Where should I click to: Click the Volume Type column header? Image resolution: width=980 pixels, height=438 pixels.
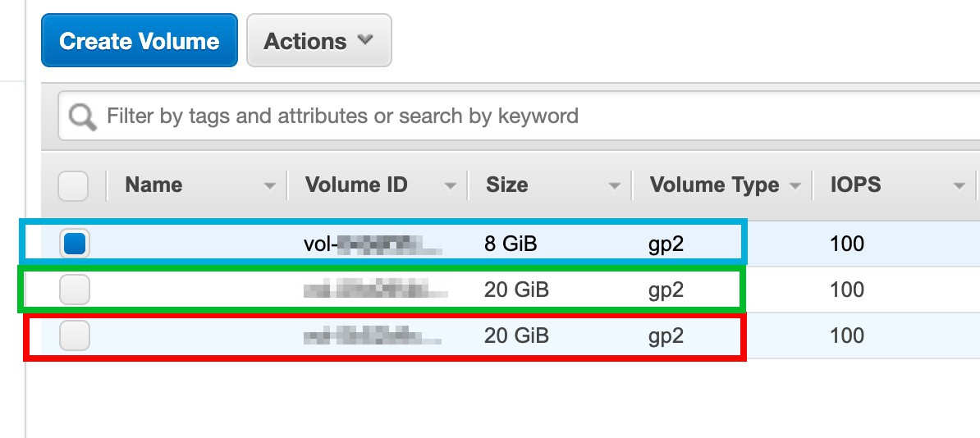point(714,185)
